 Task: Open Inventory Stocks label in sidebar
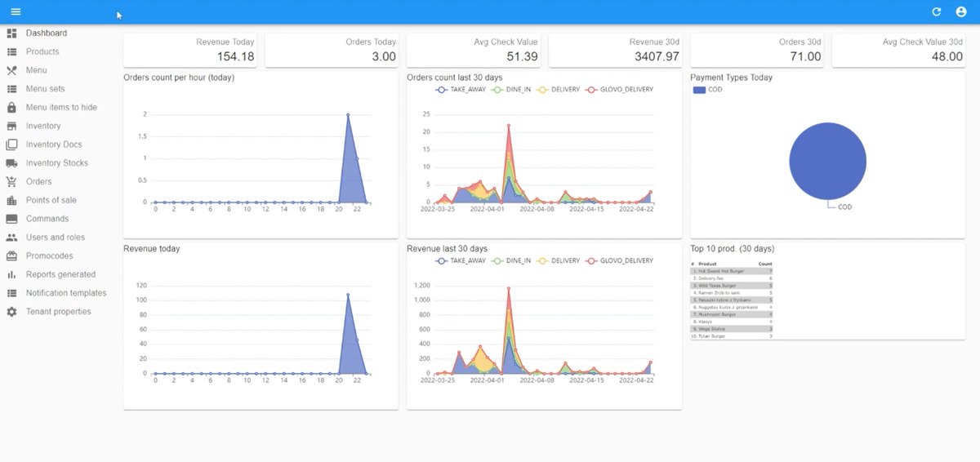point(57,163)
